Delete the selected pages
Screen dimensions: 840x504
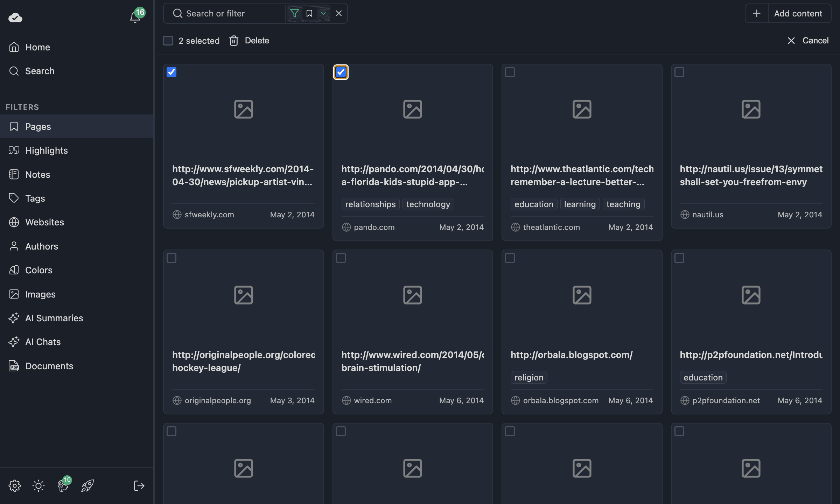(x=249, y=41)
